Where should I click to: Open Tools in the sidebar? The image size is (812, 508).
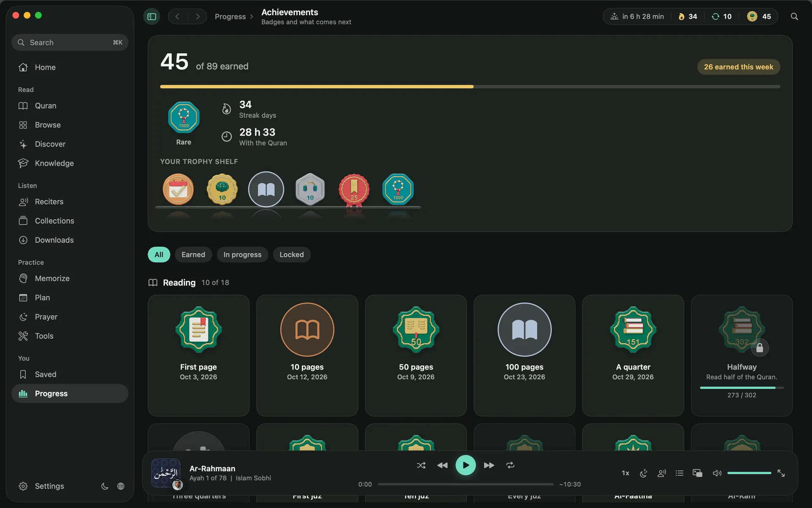[x=70, y=336]
